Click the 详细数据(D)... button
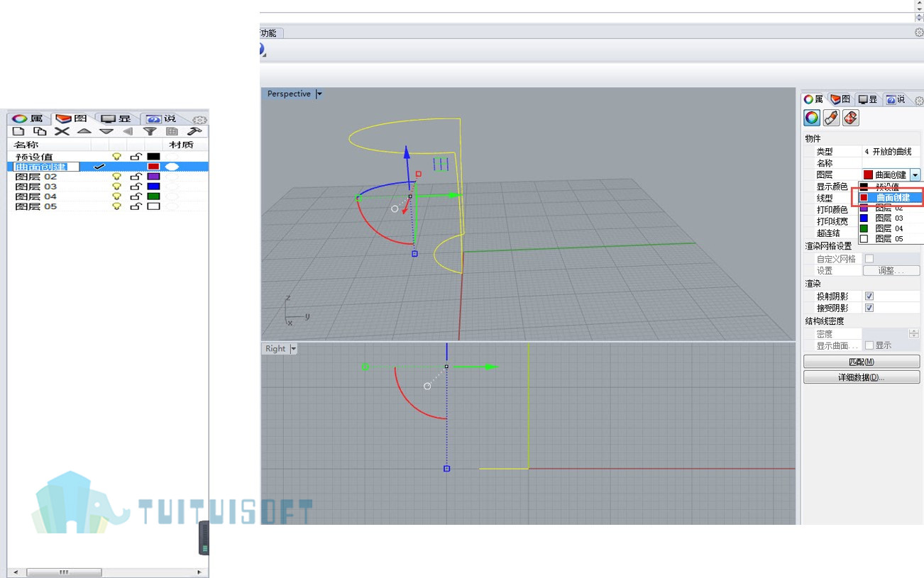 862,377
